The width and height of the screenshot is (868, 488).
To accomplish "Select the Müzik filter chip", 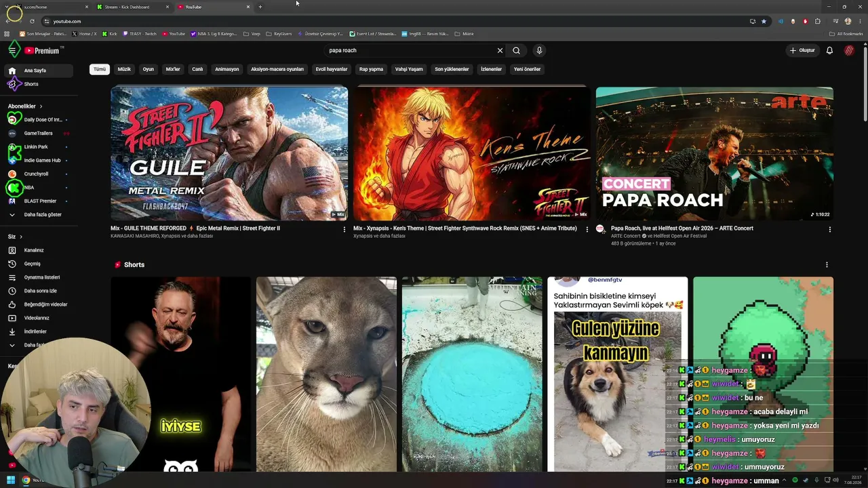I will click(x=124, y=69).
